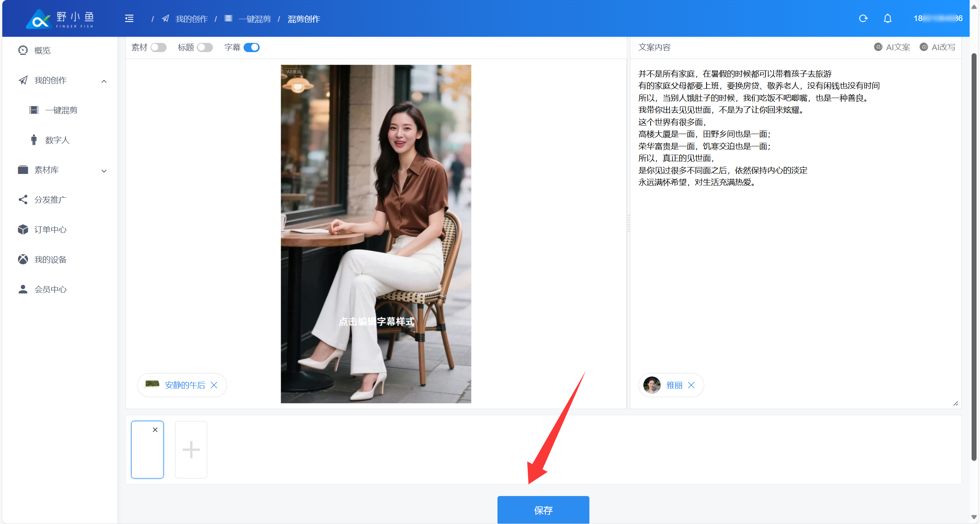
Task: Remove the 安静的午后 music tag
Action: pyautogui.click(x=214, y=385)
